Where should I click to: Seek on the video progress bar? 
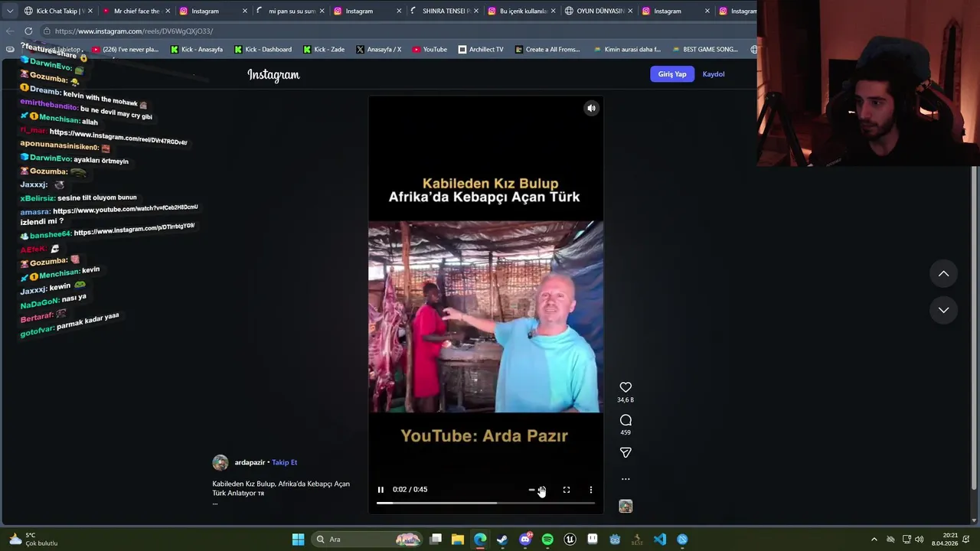click(x=485, y=503)
